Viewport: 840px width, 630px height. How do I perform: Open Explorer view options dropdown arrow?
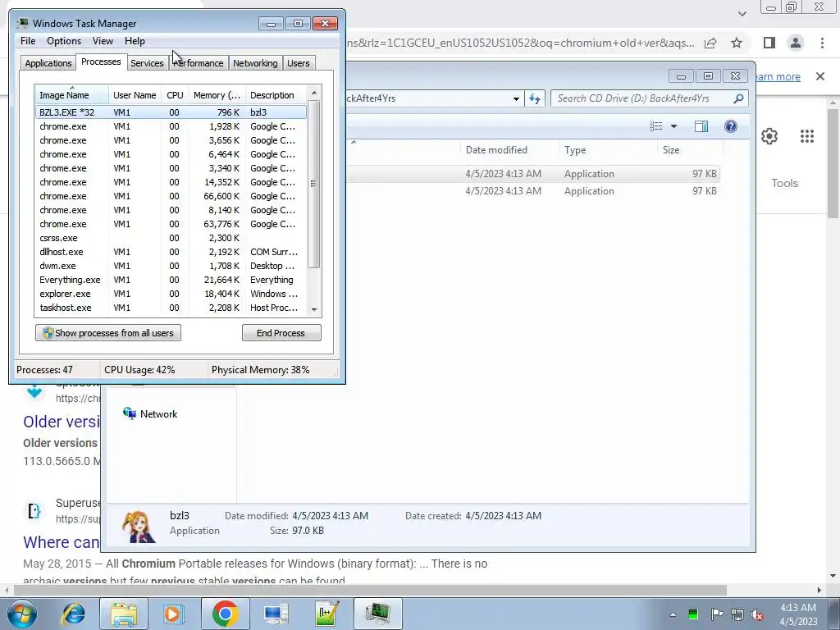[x=674, y=126]
